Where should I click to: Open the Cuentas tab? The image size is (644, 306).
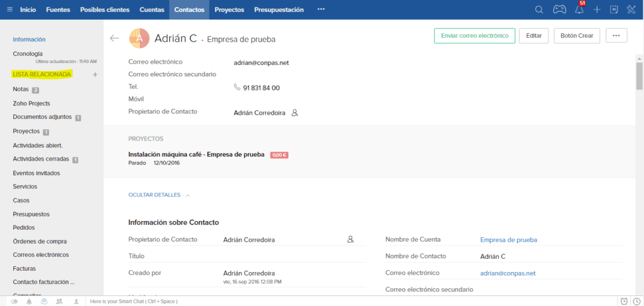tap(152, 9)
